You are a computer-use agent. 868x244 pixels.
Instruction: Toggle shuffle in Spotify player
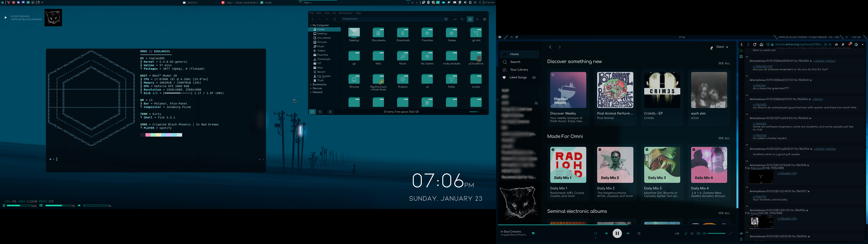pyautogui.click(x=595, y=234)
